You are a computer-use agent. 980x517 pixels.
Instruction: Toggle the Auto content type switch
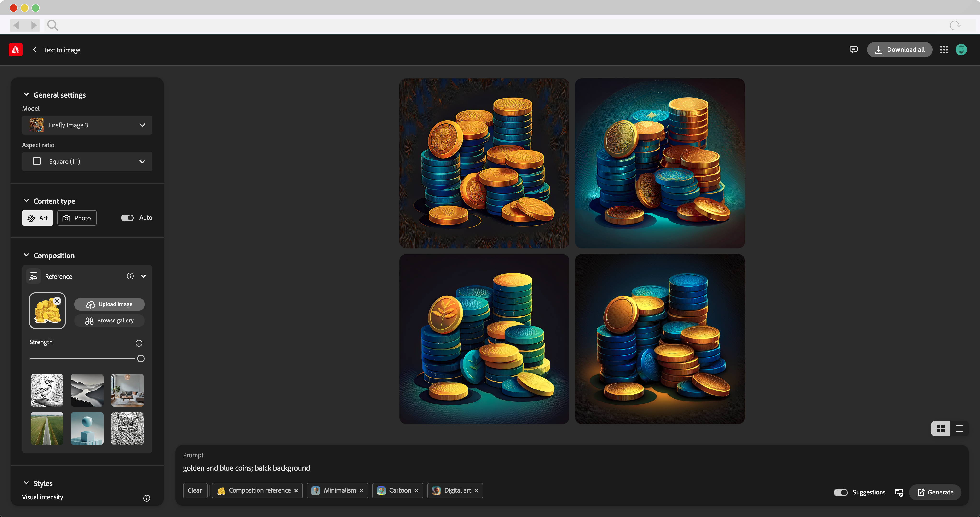[x=127, y=218]
